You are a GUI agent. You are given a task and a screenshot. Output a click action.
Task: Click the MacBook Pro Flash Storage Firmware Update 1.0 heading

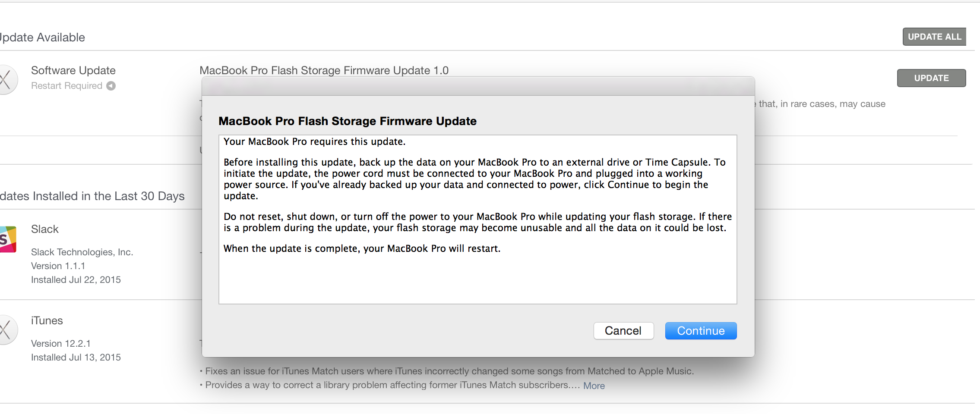pos(324,70)
